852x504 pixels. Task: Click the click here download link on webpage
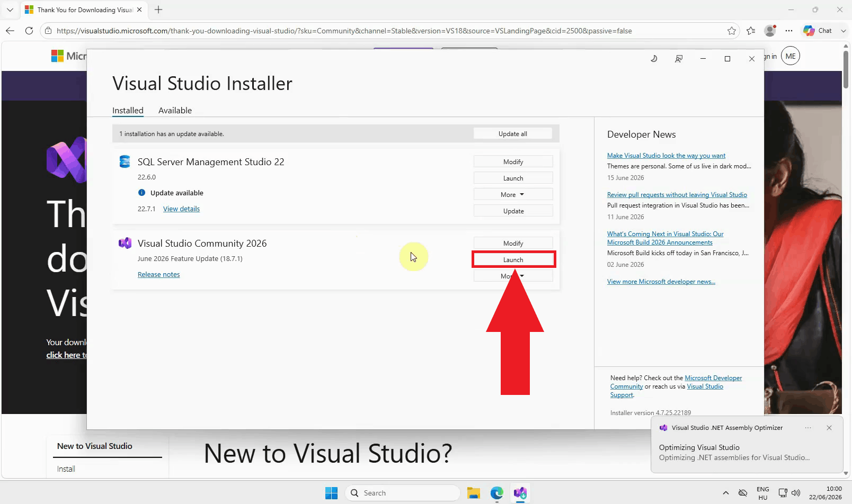(x=66, y=355)
